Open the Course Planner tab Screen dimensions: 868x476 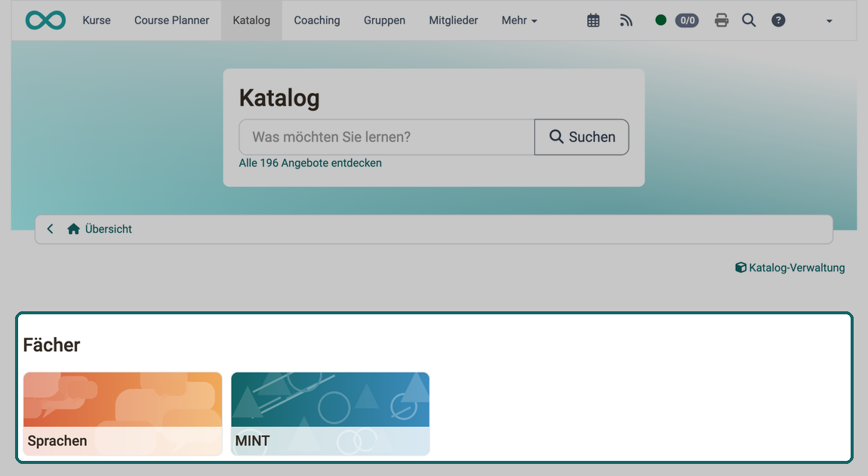pyautogui.click(x=171, y=20)
